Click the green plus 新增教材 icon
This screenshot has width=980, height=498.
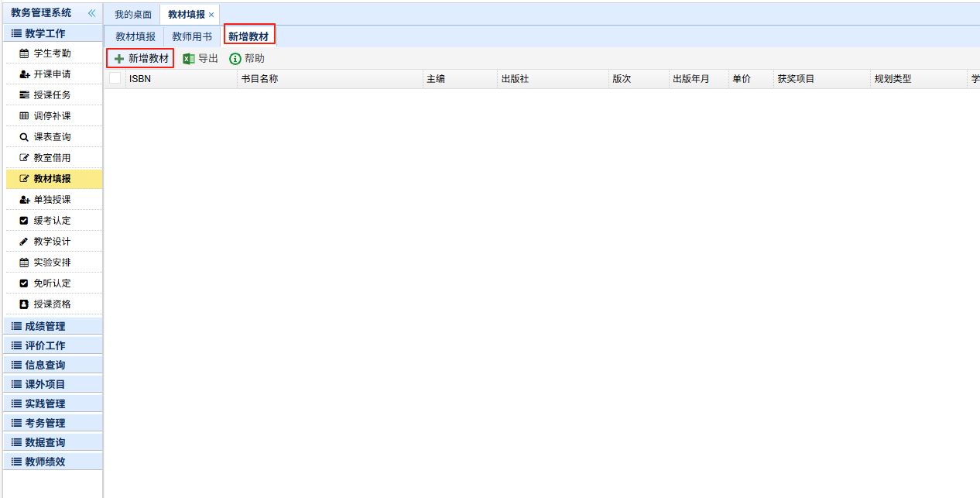(119, 59)
